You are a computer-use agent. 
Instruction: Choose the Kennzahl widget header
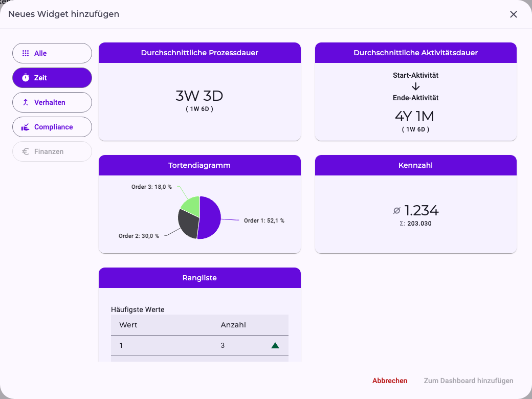(x=415, y=165)
